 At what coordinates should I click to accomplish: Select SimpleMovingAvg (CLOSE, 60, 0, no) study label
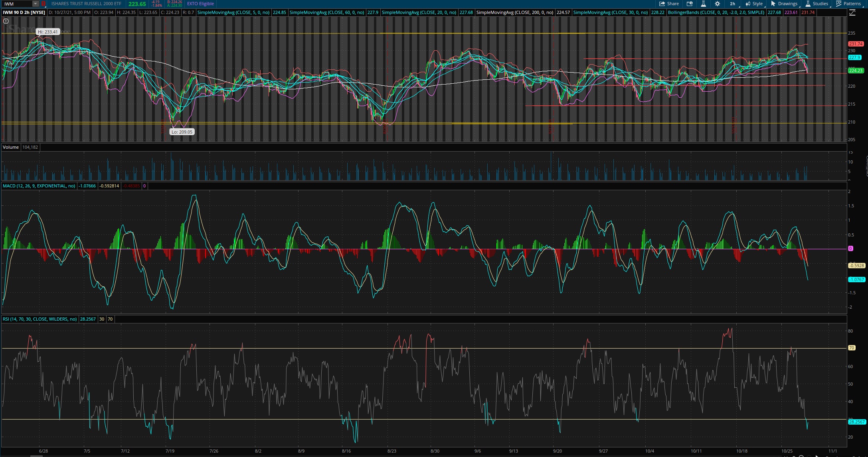coord(326,12)
